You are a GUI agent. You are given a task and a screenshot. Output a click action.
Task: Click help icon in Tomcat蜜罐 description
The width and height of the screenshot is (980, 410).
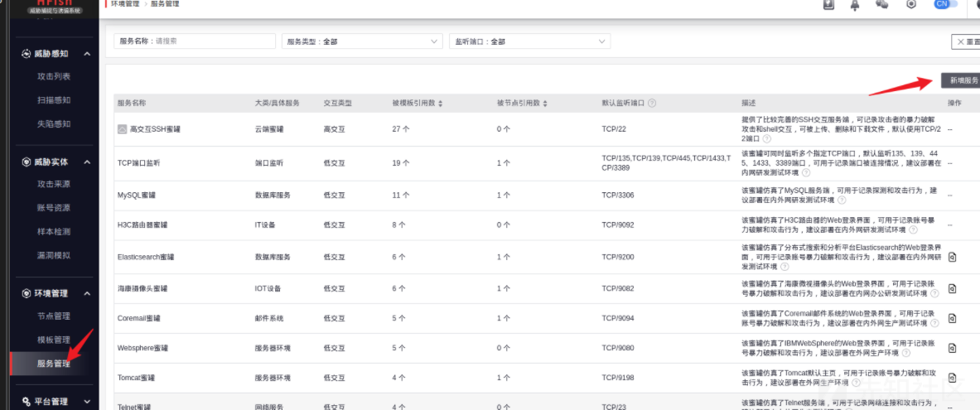tap(856, 383)
